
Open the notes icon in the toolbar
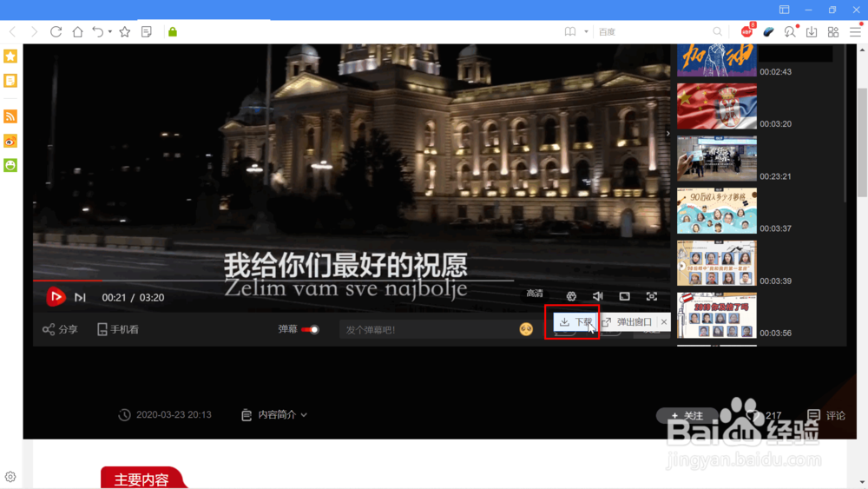[146, 31]
